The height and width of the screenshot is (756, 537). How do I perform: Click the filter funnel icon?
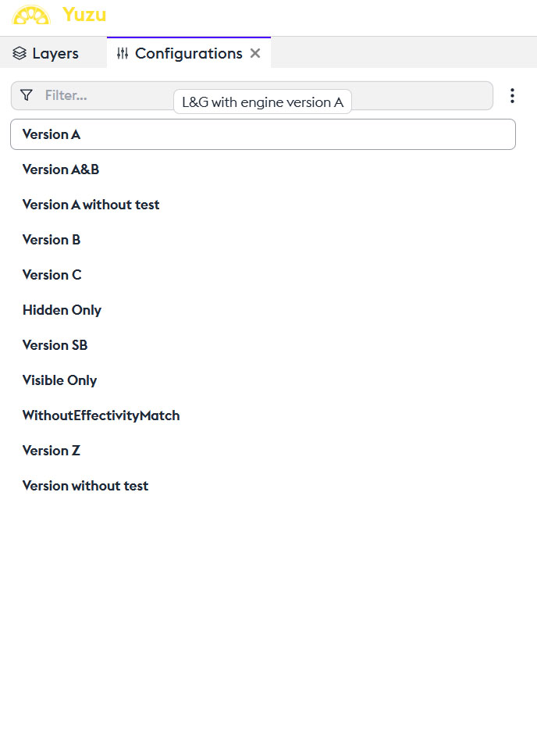tap(27, 95)
